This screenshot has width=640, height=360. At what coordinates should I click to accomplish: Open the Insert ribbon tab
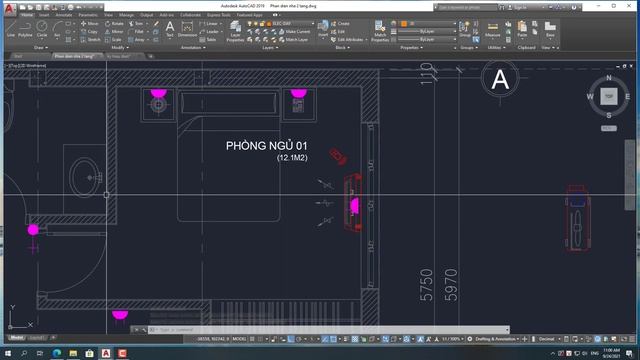coord(44,15)
